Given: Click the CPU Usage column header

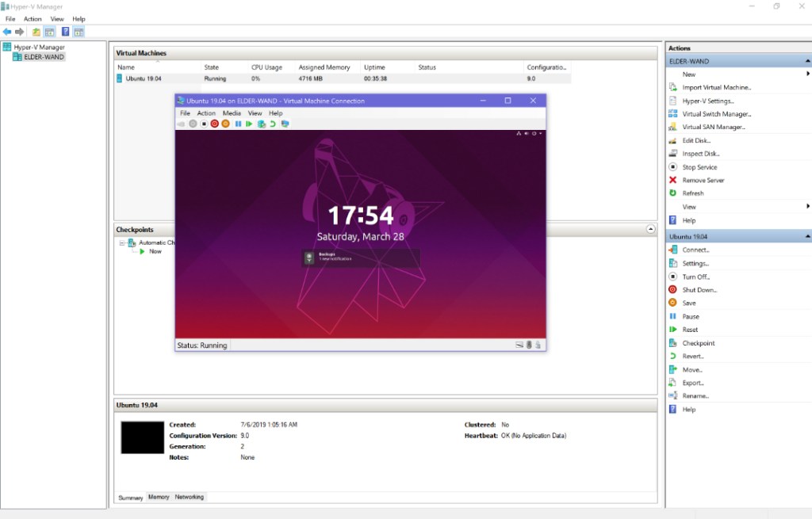Looking at the screenshot, I should (267, 67).
